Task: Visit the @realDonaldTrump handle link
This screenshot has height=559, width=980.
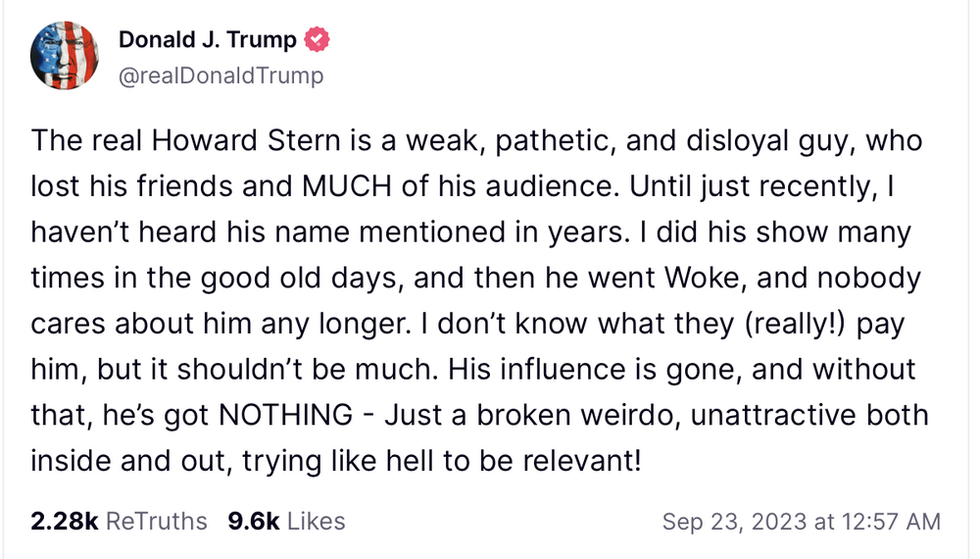Action: (220, 76)
